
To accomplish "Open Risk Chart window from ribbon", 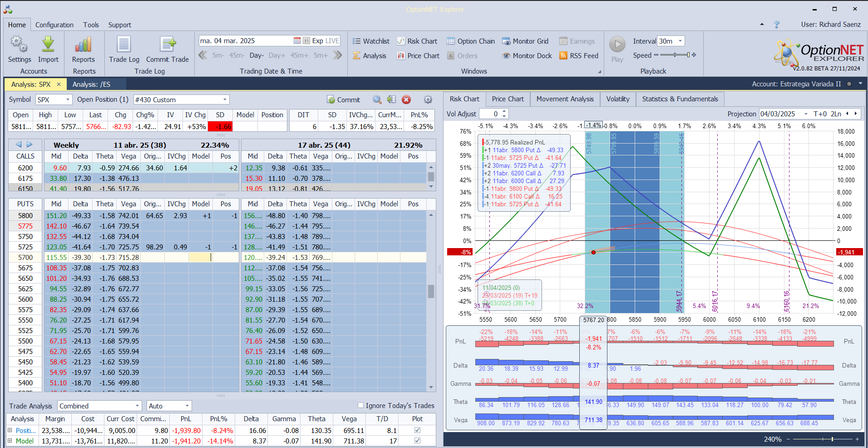I will point(417,41).
